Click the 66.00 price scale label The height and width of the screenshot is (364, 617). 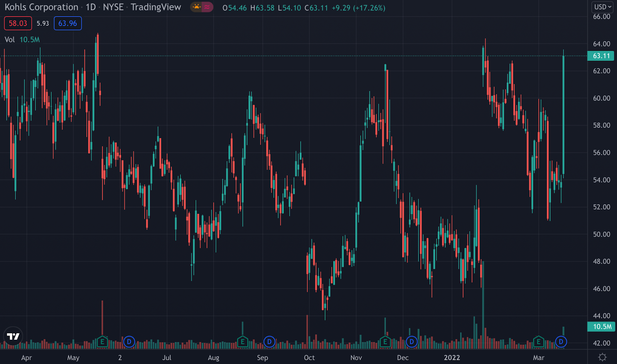[602, 17]
